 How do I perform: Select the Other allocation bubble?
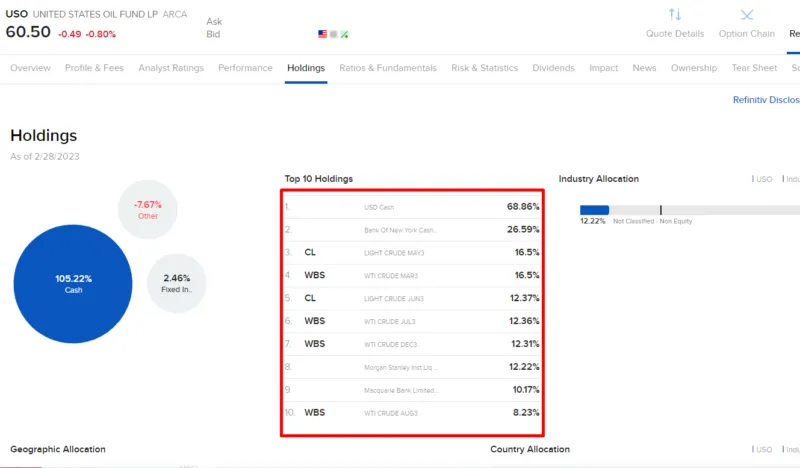[x=147, y=209]
